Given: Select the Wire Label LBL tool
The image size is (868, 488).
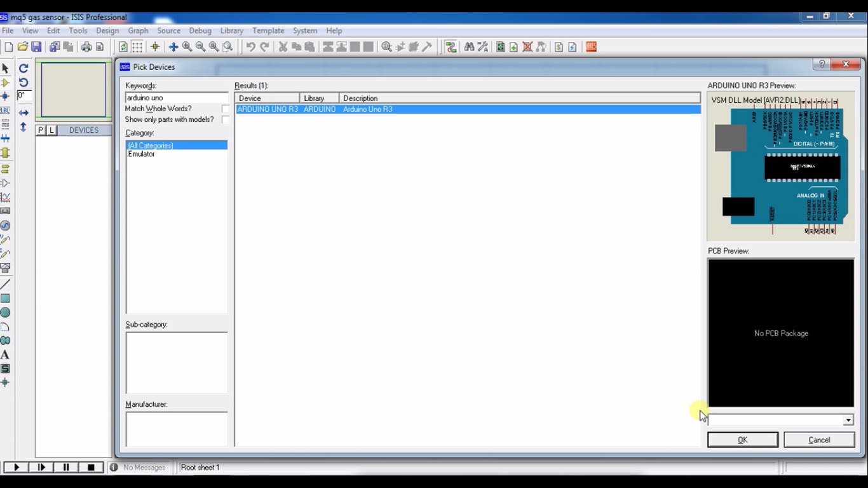Looking at the screenshot, I should click(x=5, y=111).
